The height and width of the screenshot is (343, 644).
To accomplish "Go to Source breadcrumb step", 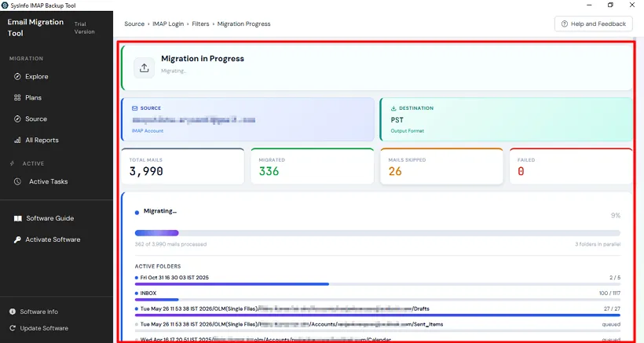I will click(134, 24).
